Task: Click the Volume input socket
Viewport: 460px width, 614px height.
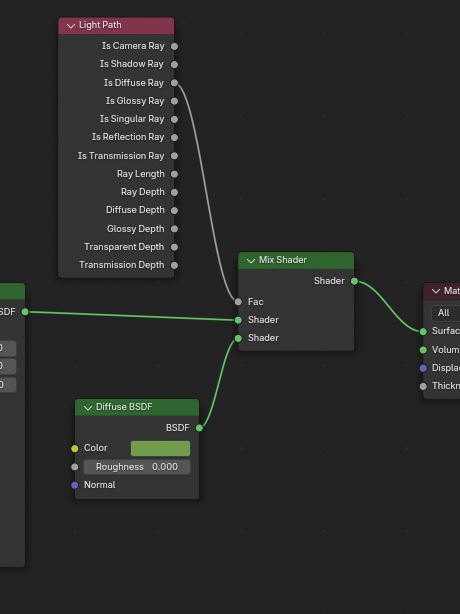Action: (x=423, y=350)
